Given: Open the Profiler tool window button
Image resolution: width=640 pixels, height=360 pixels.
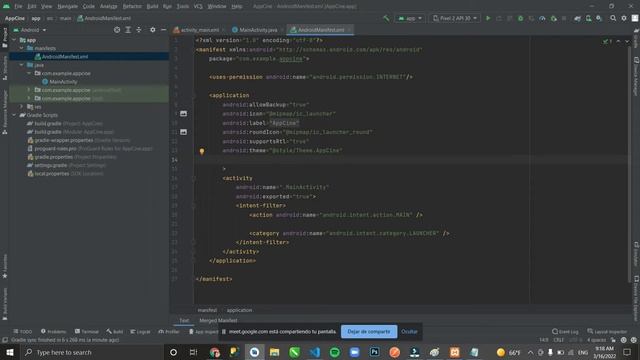Looking at the screenshot, I should pyautogui.click(x=169, y=331).
